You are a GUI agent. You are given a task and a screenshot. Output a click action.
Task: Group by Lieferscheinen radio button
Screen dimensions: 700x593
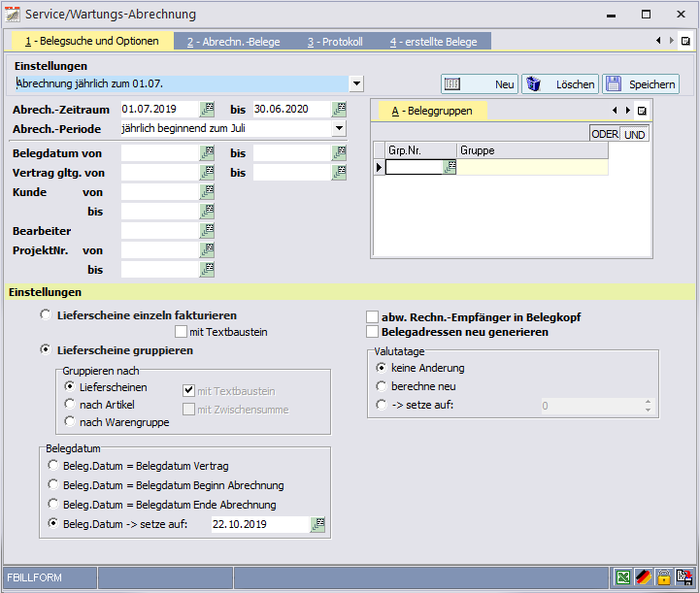(69, 386)
